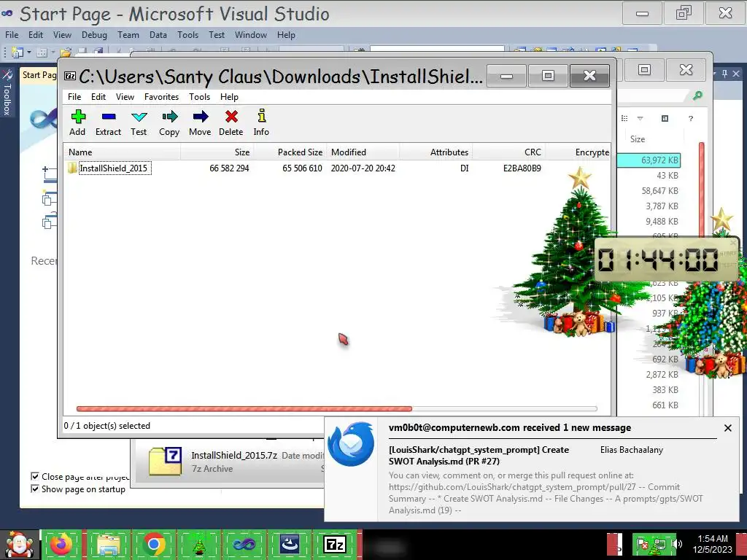Image resolution: width=747 pixels, height=560 pixels.
Task: Open the Santa Start button
Action: 18,545
